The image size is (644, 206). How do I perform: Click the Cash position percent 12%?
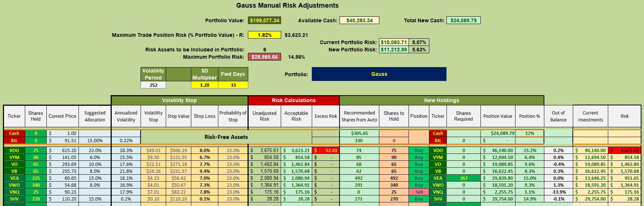529,133
